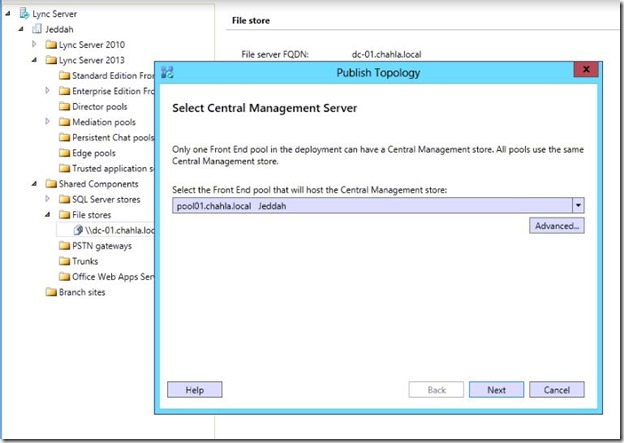Expand the Mediation pools node
The width and height of the screenshot is (624, 443).
coord(47,121)
